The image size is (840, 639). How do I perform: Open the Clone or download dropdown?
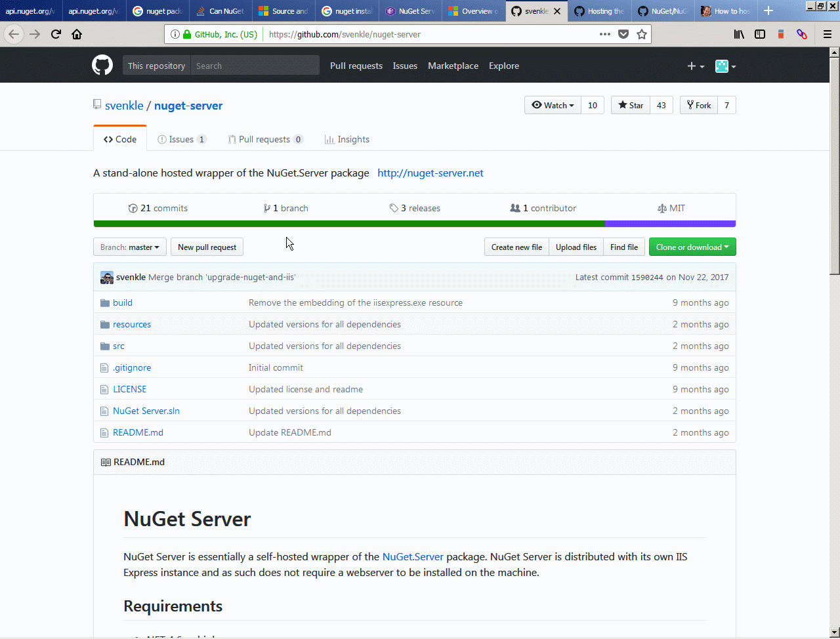pos(692,247)
